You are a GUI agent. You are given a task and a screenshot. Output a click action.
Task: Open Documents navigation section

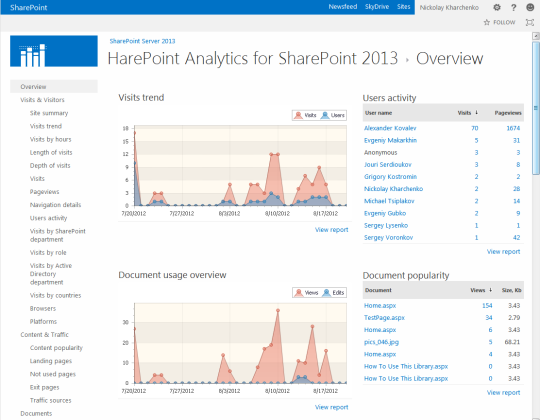pyautogui.click(x=36, y=413)
